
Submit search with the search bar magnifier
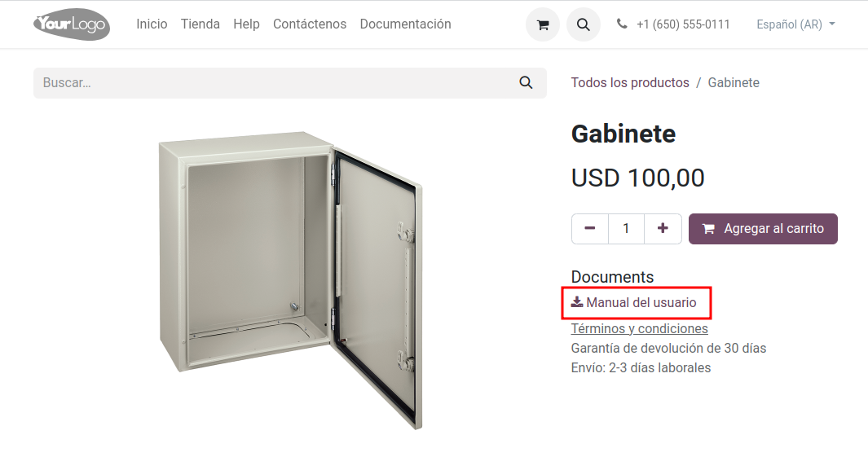[526, 83]
